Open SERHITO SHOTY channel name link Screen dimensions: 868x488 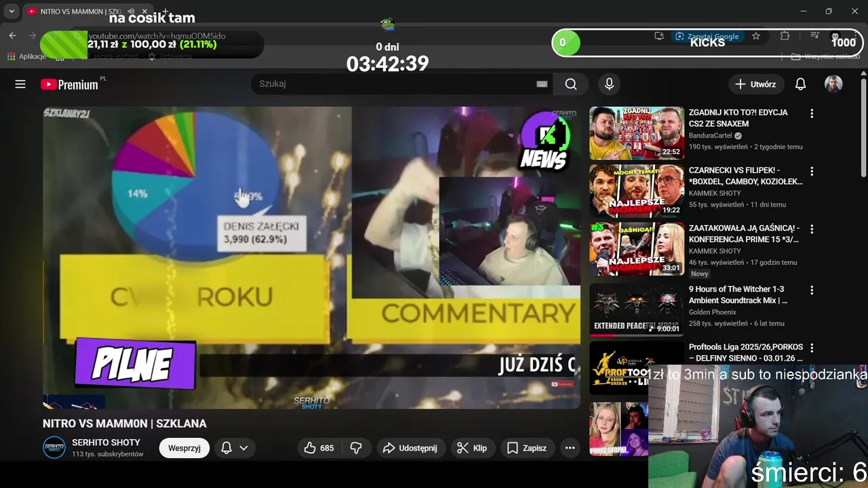click(x=106, y=443)
